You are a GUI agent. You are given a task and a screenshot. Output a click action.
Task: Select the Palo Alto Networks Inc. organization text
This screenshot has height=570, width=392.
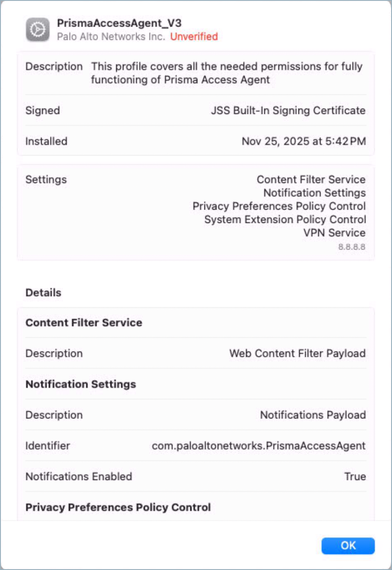click(x=111, y=37)
